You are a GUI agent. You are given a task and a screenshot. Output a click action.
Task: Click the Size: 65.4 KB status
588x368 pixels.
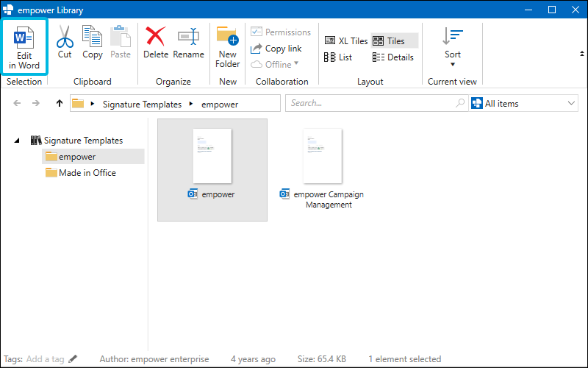pos(321,359)
